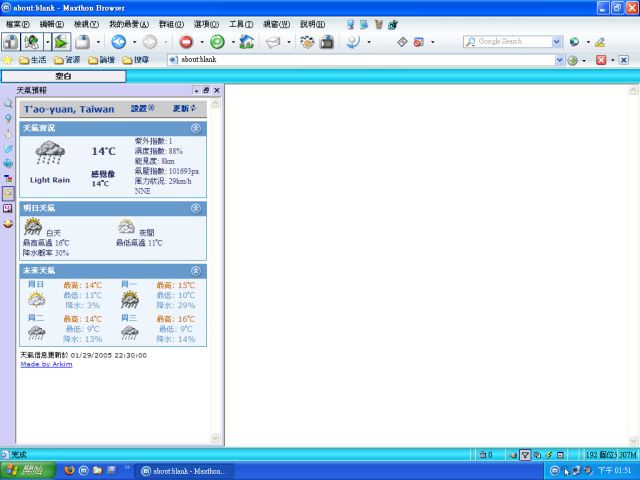
Task: Open the Google Search dropdown arrow
Action: click(x=557, y=42)
